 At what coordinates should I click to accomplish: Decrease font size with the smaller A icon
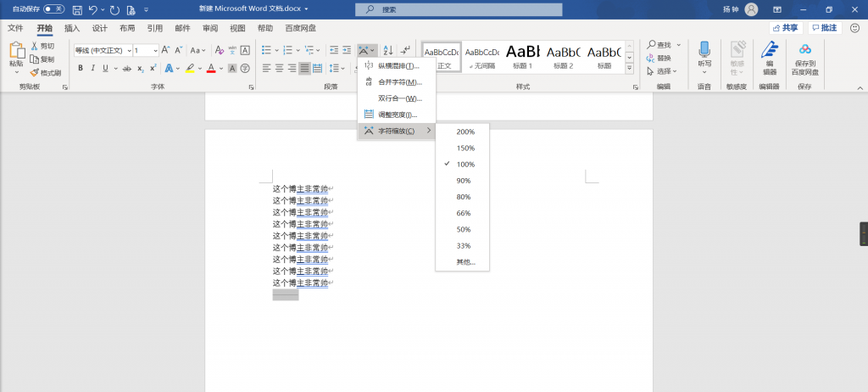coord(180,50)
